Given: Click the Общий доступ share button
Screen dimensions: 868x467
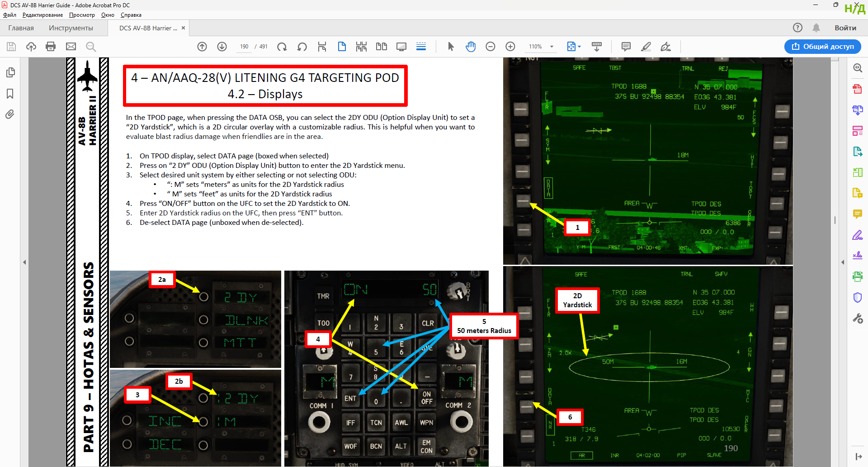Looking at the screenshot, I should point(823,47).
